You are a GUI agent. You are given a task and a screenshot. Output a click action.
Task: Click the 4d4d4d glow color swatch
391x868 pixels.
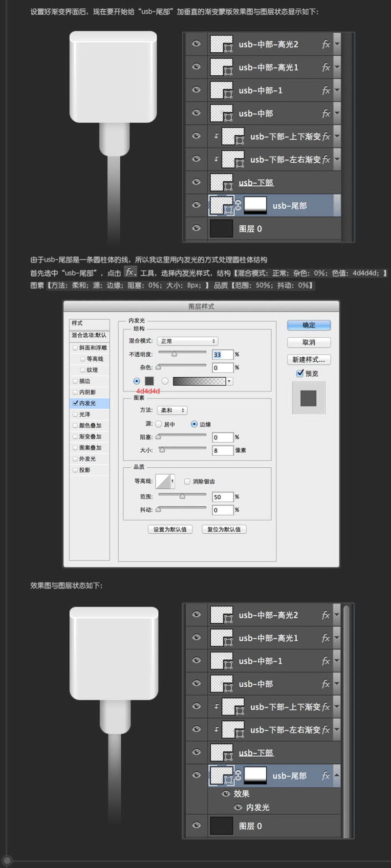click(x=150, y=381)
